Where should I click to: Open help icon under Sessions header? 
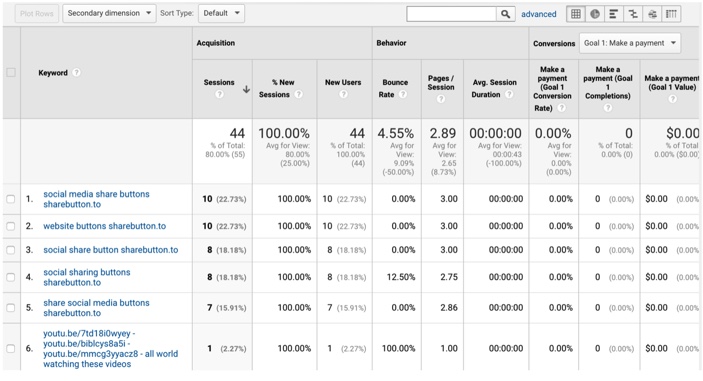coord(219,94)
